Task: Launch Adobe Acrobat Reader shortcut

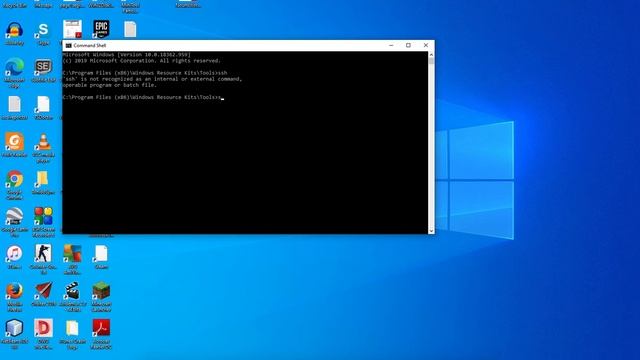Action: [101, 328]
